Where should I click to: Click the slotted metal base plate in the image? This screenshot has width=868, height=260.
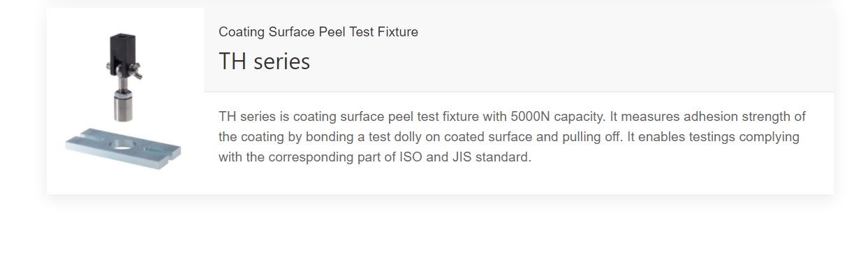pyautogui.click(x=124, y=147)
